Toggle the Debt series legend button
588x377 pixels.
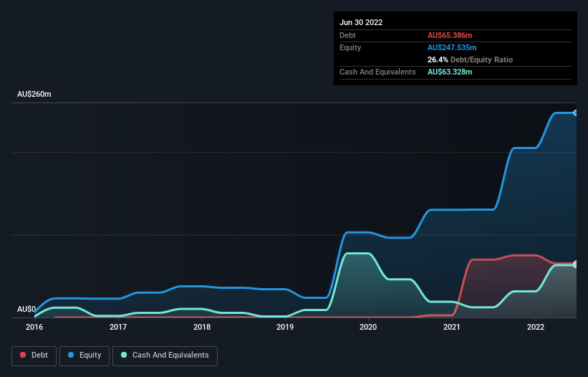pyautogui.click(x=34, y=355)
